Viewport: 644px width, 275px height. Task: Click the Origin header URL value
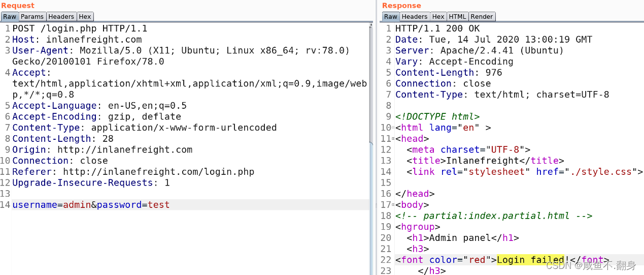(124, 149)
